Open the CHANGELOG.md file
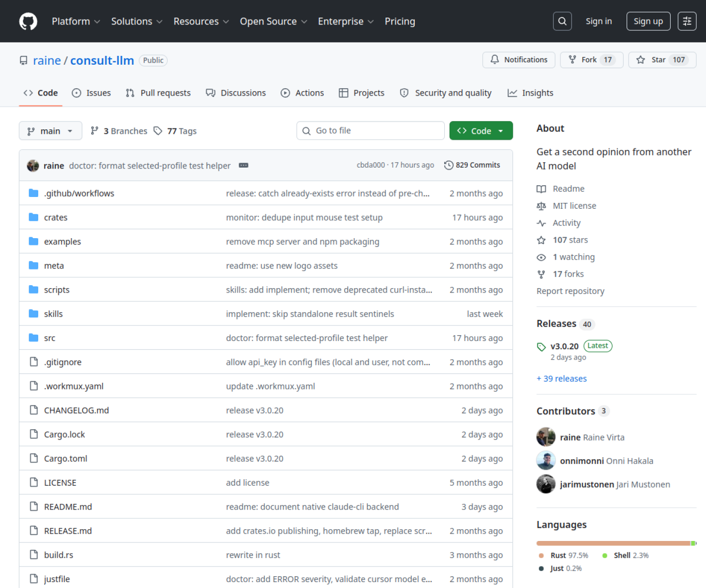 (76, 411)
